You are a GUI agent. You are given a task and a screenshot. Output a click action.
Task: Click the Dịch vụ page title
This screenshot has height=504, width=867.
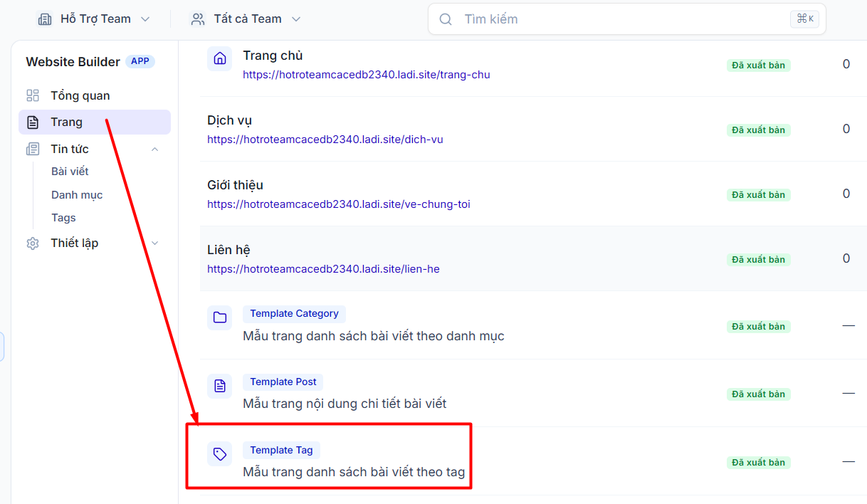click(x=229, y=120)
